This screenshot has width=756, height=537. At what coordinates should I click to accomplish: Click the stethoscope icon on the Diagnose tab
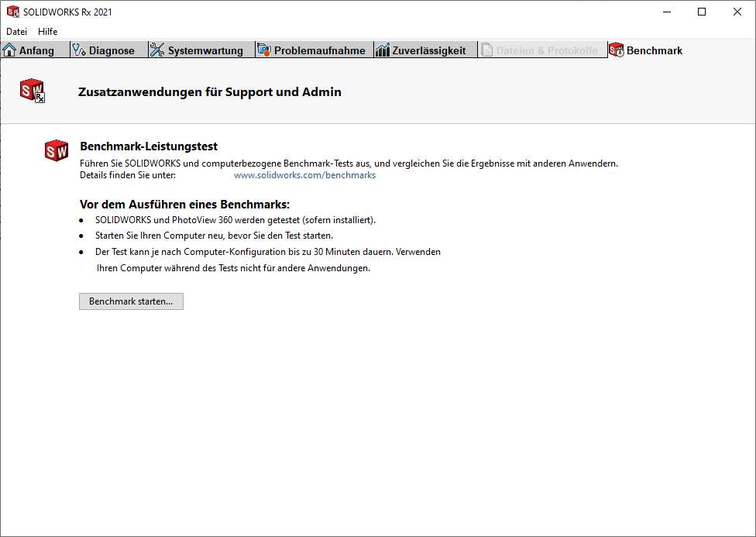(78, 50)
